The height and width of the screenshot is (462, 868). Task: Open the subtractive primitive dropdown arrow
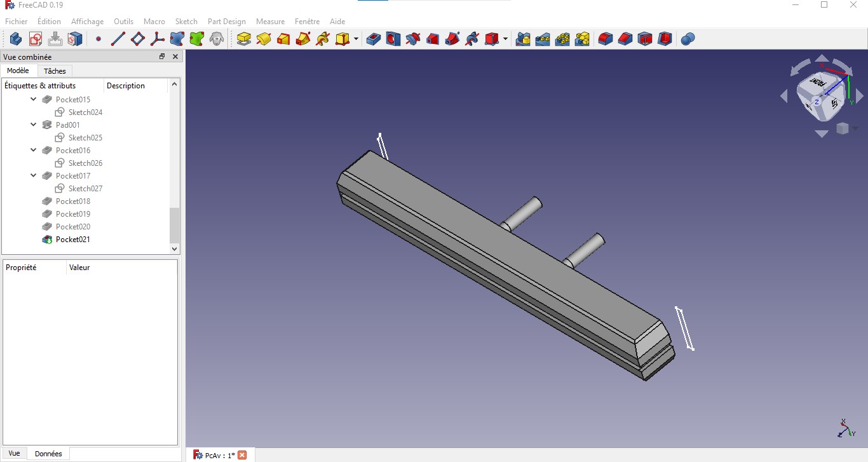point(505,39)
